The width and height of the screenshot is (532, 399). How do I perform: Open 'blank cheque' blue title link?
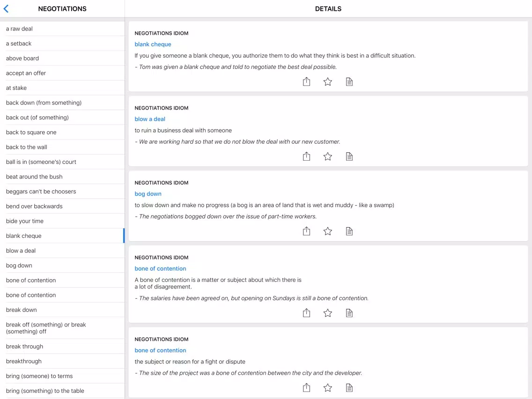(153, 44)
